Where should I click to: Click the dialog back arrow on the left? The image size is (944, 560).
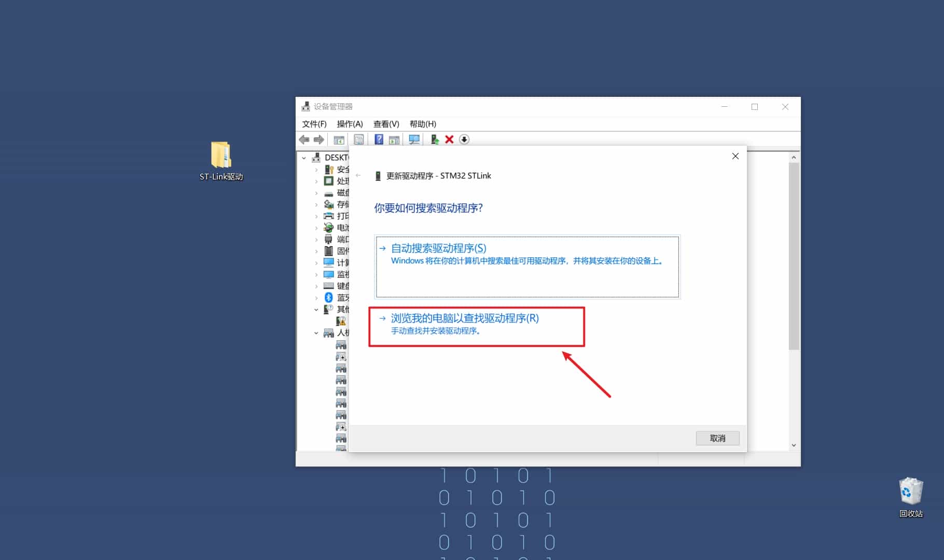[x=358, y=175]
